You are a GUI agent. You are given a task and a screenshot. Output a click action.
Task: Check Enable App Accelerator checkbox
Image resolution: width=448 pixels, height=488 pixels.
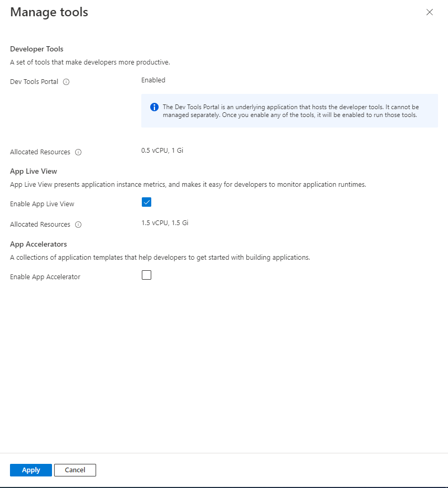tap(147, 275)
